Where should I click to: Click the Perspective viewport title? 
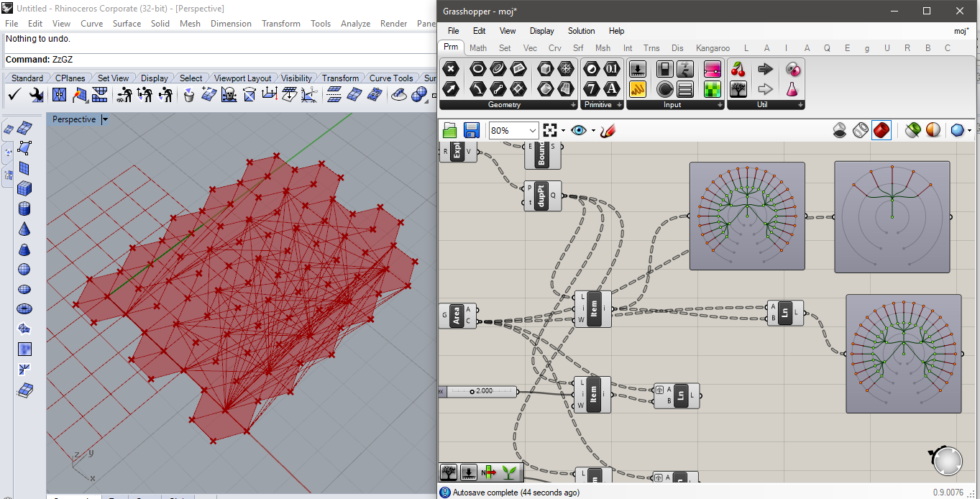pos(74,119)
